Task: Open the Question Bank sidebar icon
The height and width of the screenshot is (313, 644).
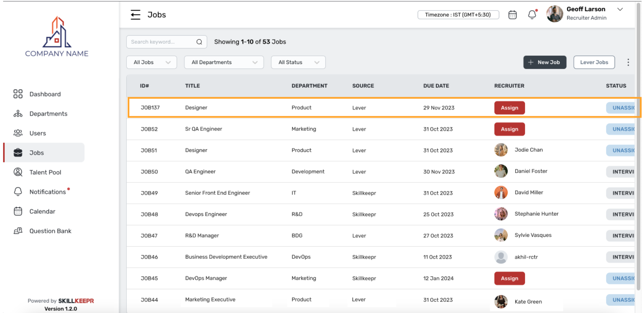Action: coord(18,231)
